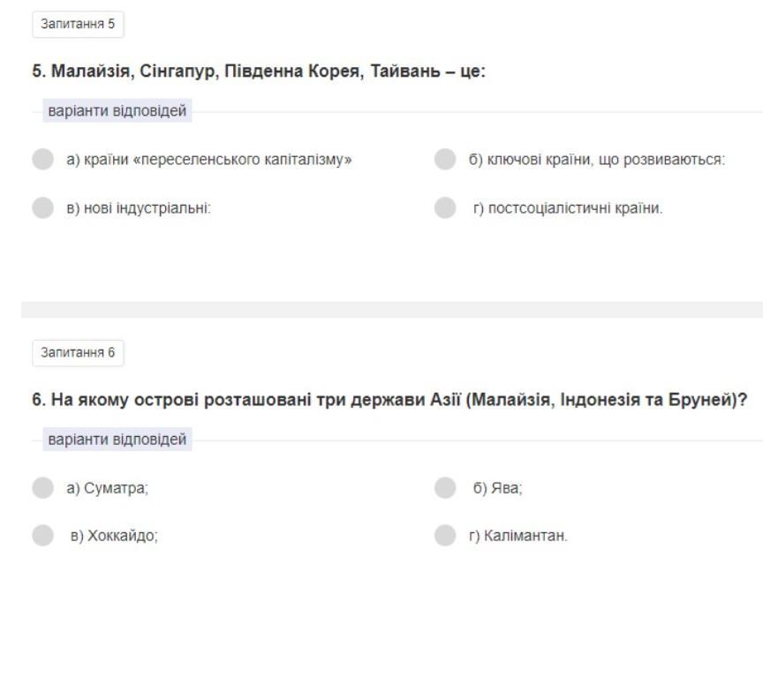Image resolution: width=763 pixels, height=700 pixels.
Task: Mark the «нові індустріальні» radio button
Action: pyautogui.click(x=42, y=208)
